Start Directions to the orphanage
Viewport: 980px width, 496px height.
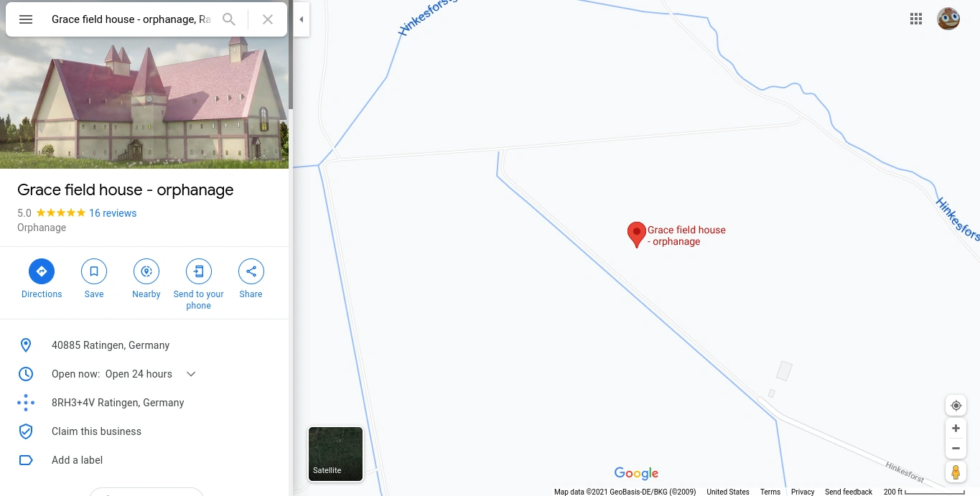(42, 279)
